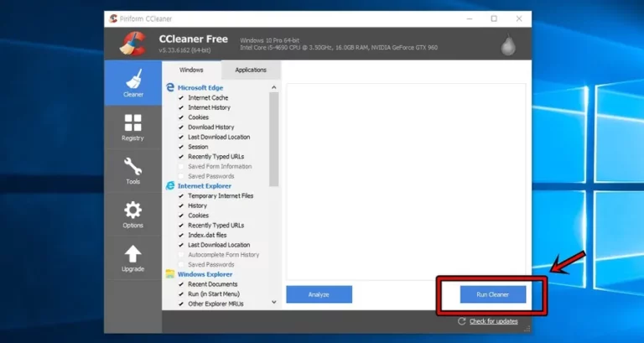Toggle Edge Last Download Location checkbox
644x343 pixels.
tap(181, 138)
